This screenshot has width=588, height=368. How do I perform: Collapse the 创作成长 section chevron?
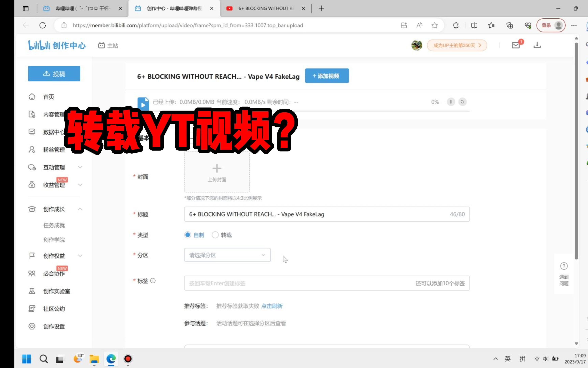pyautogui.click(x=80, y=209)
